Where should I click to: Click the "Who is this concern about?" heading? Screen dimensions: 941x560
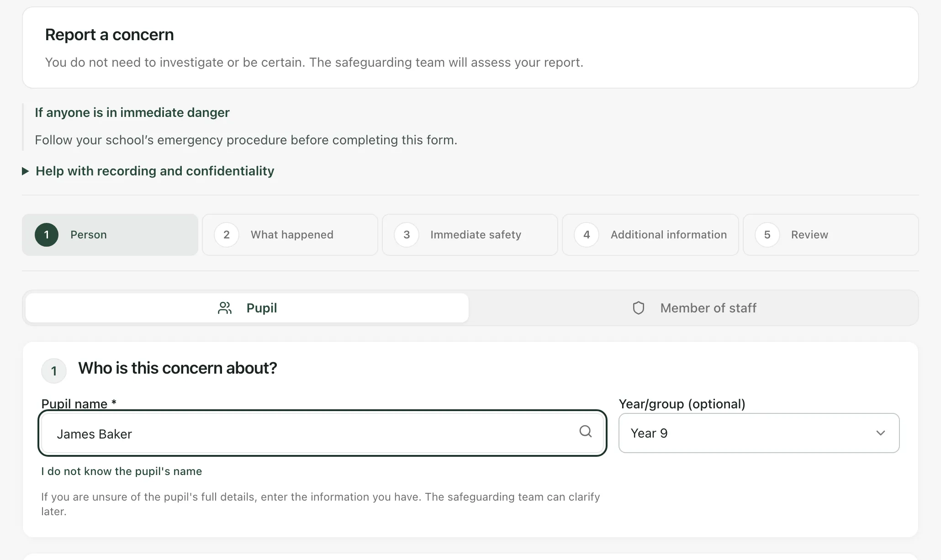[178, 368]
